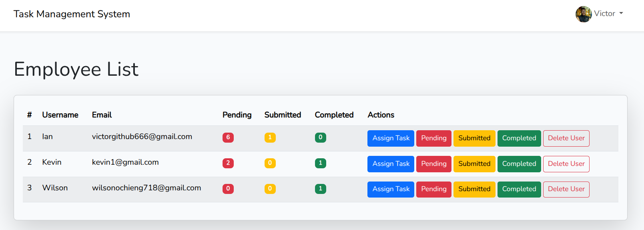Click Ian's yellow submitted count badge
Image resolution: width=644 pixels, height=230 pixels.
[x=270, y=137]
